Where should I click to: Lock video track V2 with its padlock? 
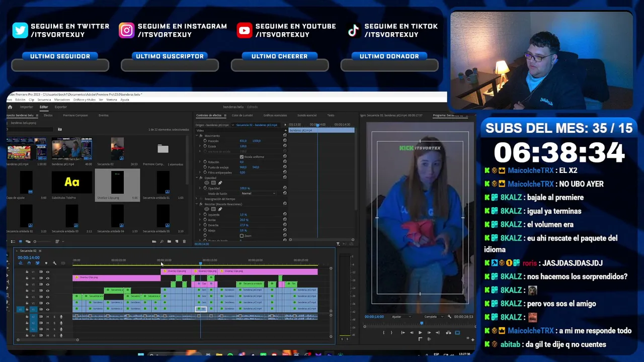27,303
